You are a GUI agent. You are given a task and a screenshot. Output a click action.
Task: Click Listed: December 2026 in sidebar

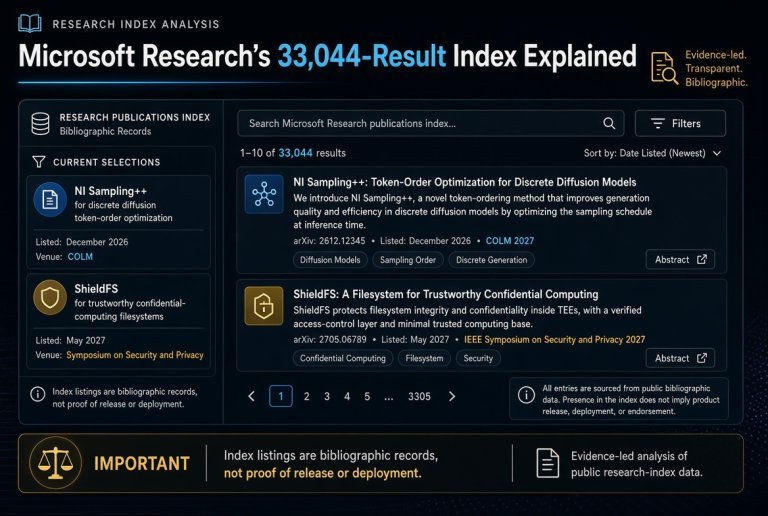(82, 242)
